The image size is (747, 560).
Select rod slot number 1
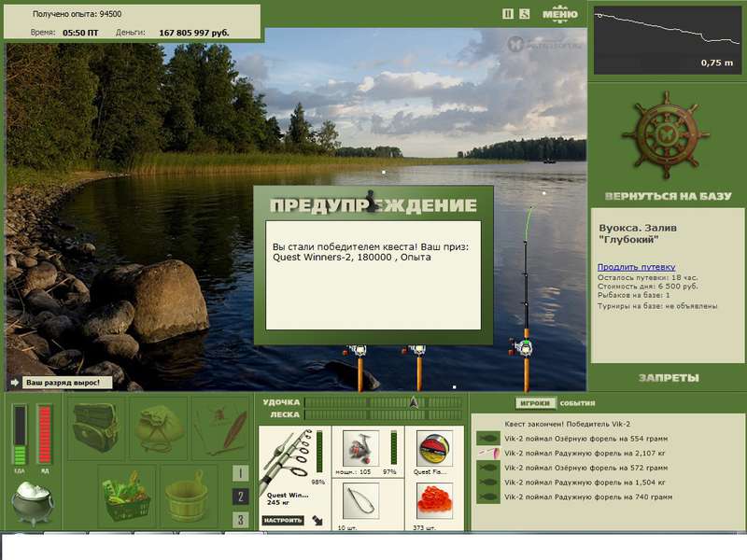pyautogui.click(x=240, y=473)
